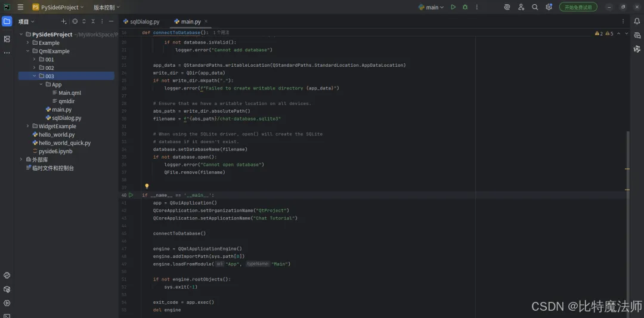Open the main run configuration dropdown

pyautogui.click(x=431, y=7)
